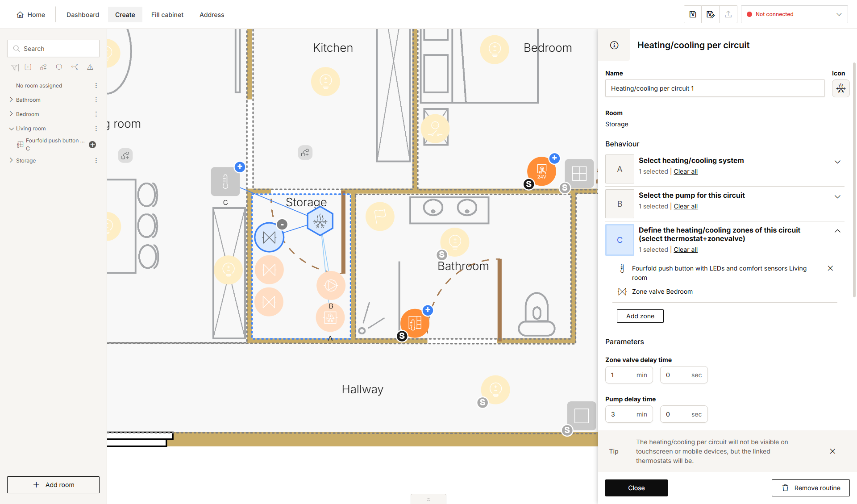This screenshot has width=857, height=504.
Task: Add the Fourfold push button via plus icon
Action: [x=92, y=145]
